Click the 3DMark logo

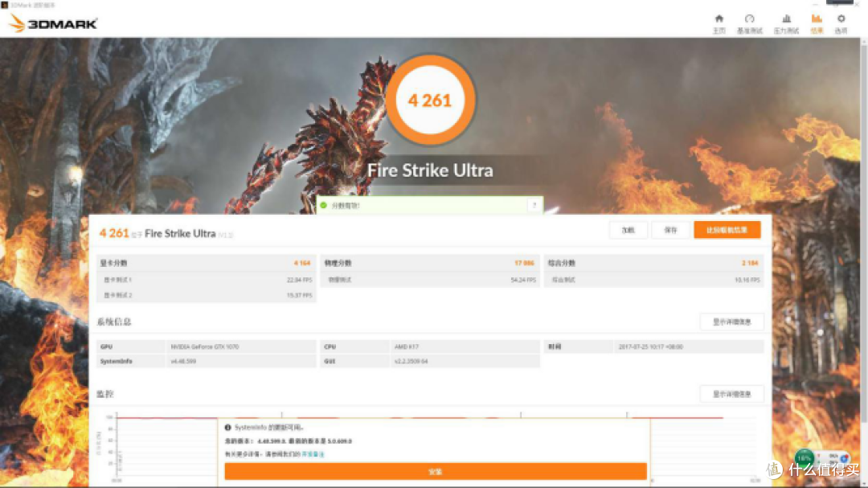53,23
